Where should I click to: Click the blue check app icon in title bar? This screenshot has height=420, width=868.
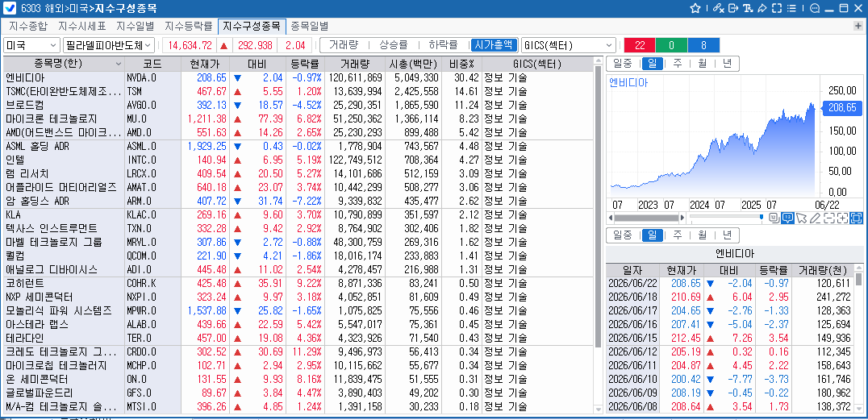pos(9,8)
